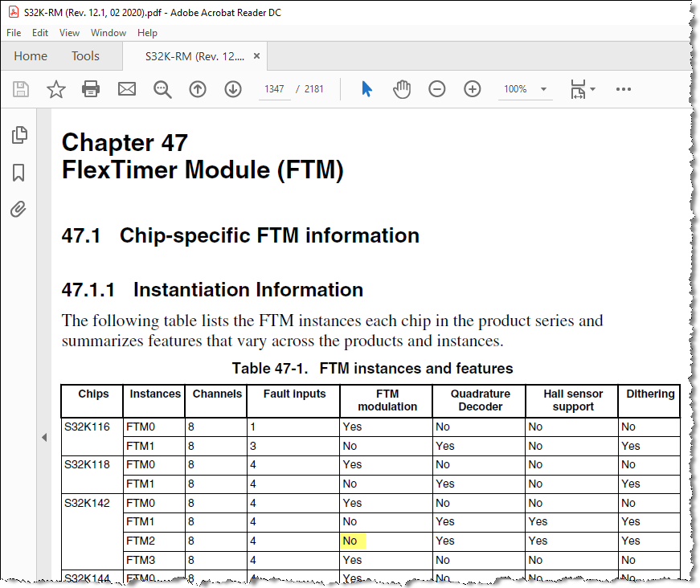Open Attachments paperclip panel icon

(18, 209)
